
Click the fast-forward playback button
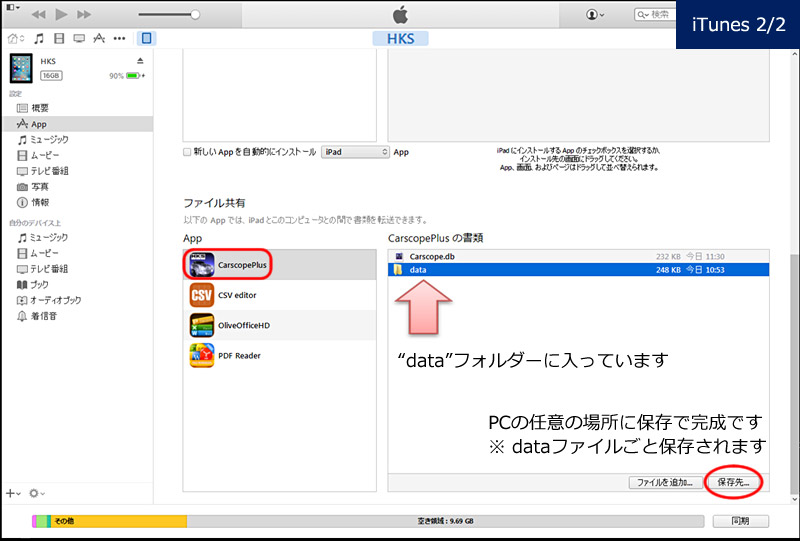(84, 14)
